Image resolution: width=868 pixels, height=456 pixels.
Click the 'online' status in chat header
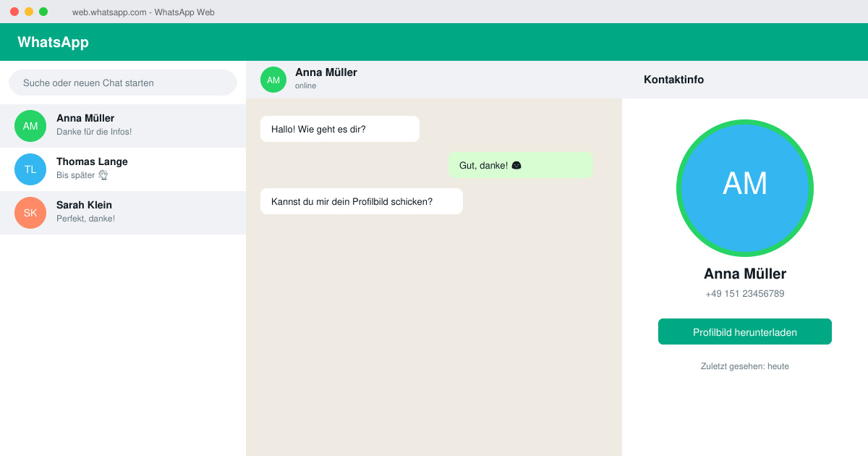tap(305, 85)
